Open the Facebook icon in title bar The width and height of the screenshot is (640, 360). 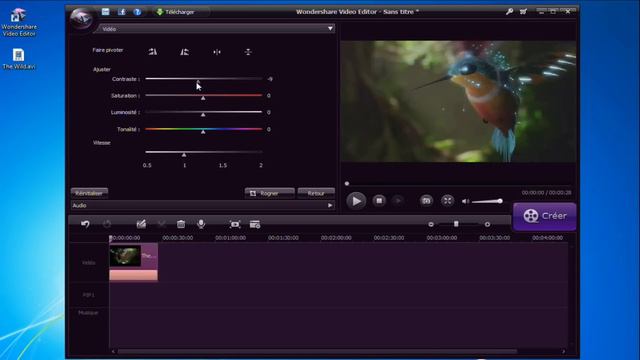click(122, 12)
